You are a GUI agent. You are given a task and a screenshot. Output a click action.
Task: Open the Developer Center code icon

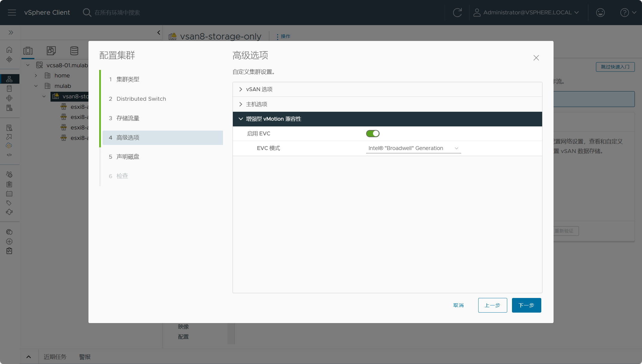[x=9, y=155]
